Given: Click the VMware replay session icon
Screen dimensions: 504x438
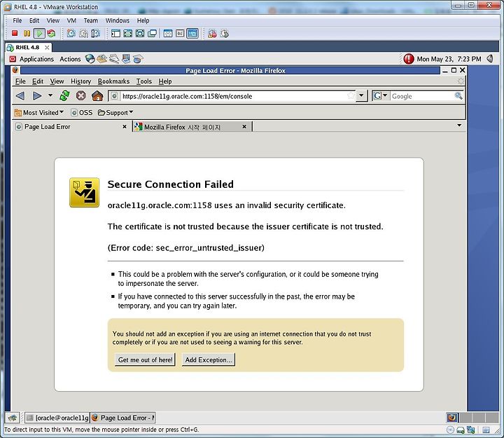Looking at the screenshot, I should coord(225,33).
